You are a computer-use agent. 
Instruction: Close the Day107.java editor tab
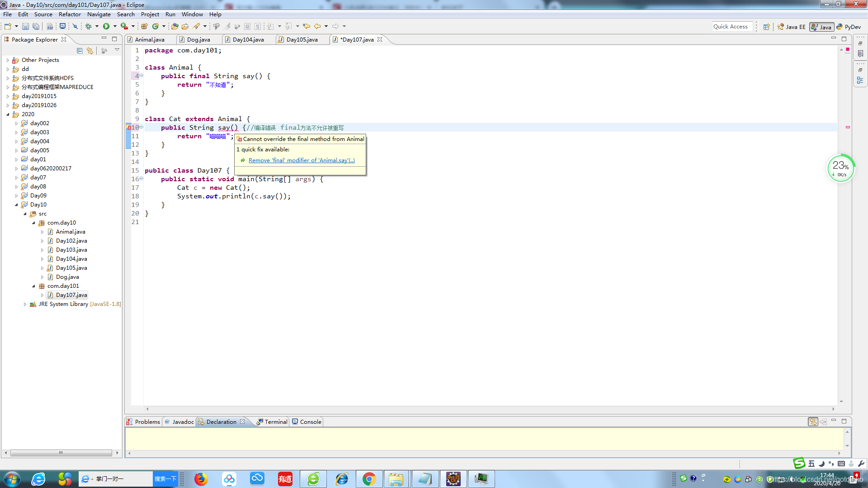pyautogui.click(x=380, y=39)
